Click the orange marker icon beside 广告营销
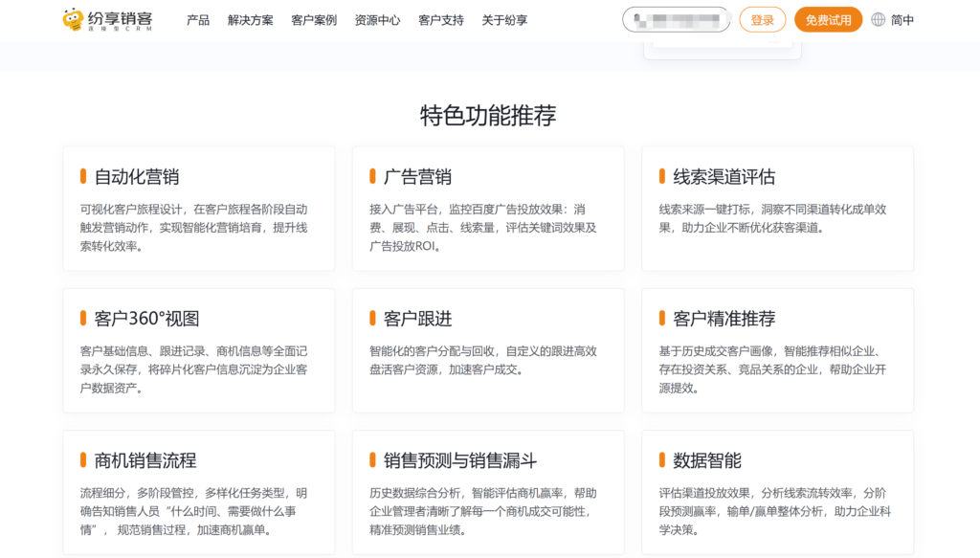The image size is (980, 558). pos(370,175)
